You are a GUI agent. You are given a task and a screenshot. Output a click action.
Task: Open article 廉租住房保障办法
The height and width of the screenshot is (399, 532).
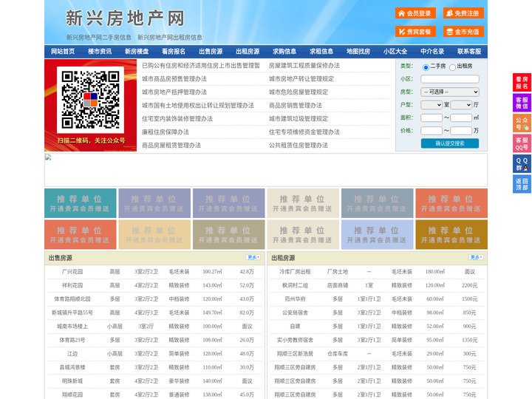coord(166,132)
